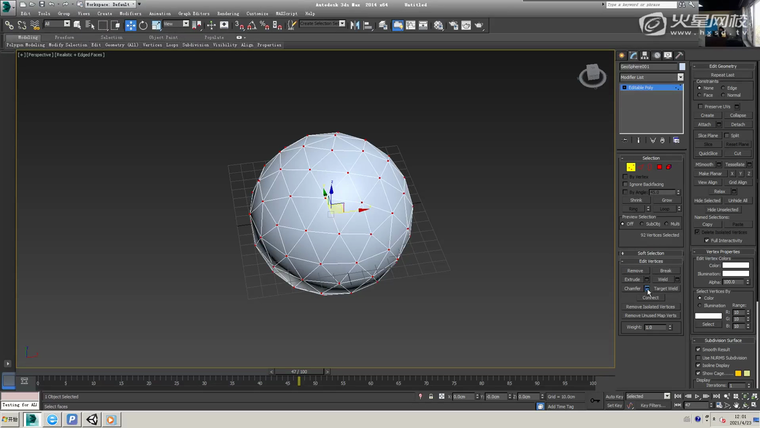Click the Target Weld button
760x428 pixels.
coord(666,288)
